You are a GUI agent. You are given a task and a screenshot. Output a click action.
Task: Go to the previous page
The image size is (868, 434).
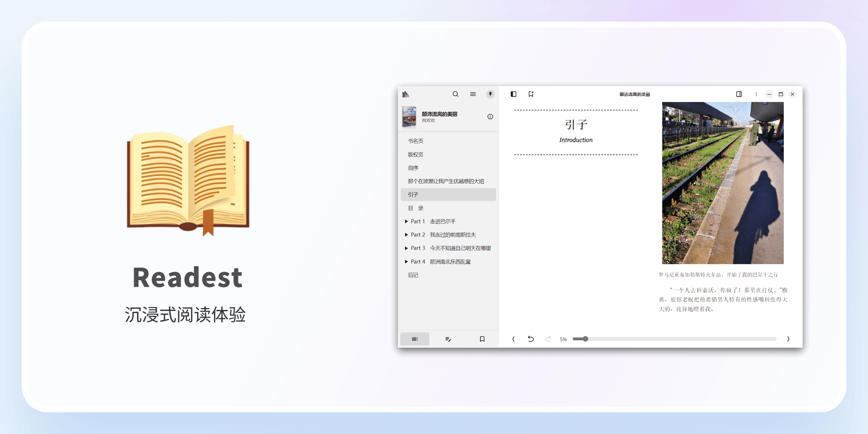click(x=513, y=339)
